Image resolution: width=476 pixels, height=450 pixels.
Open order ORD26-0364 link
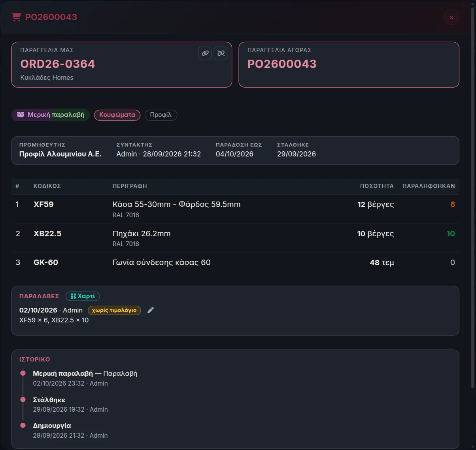click(x=58, y=64)
